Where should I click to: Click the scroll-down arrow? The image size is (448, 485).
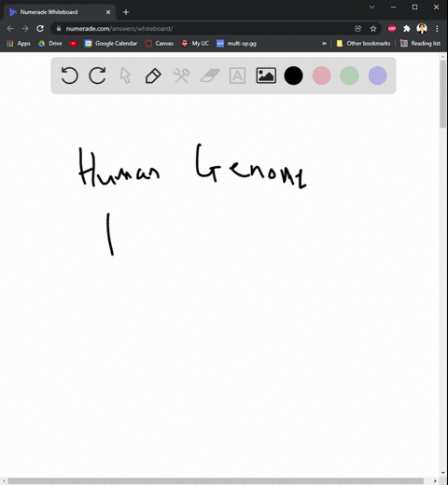tap(443, 473)
